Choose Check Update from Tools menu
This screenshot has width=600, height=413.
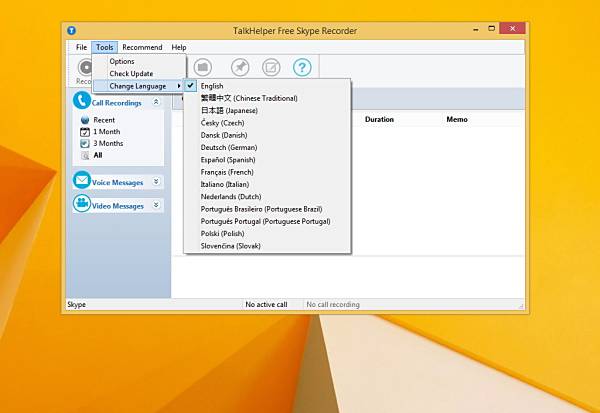[139, 73]
